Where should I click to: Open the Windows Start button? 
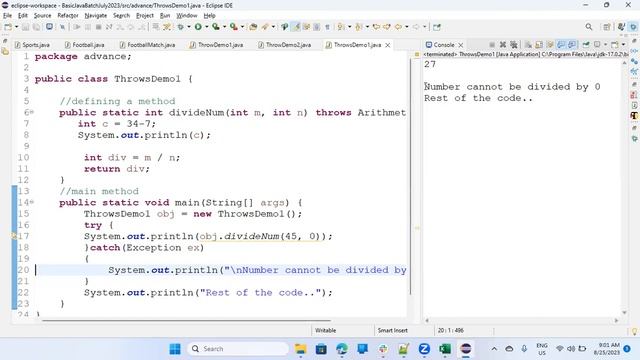click(175, 349)
